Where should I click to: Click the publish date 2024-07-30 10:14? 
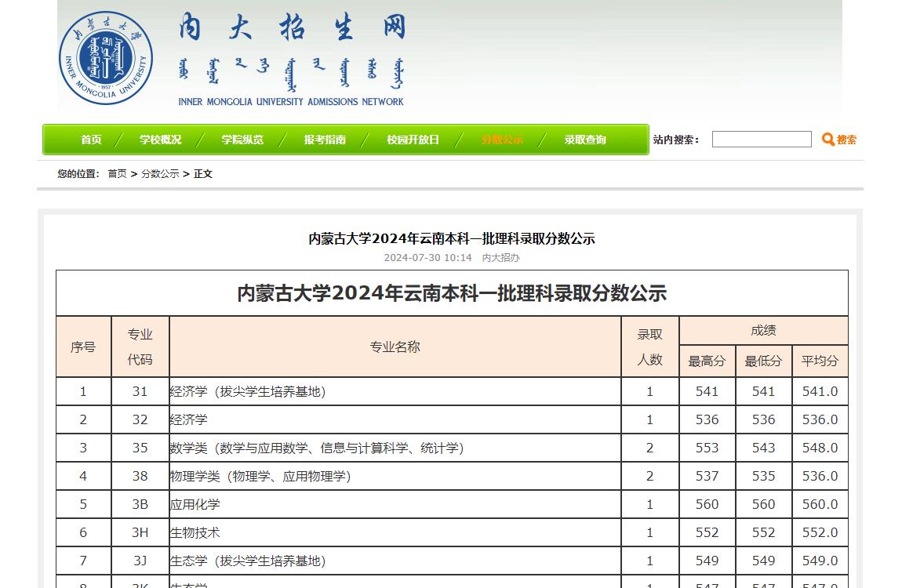click(x=428, y=257)
